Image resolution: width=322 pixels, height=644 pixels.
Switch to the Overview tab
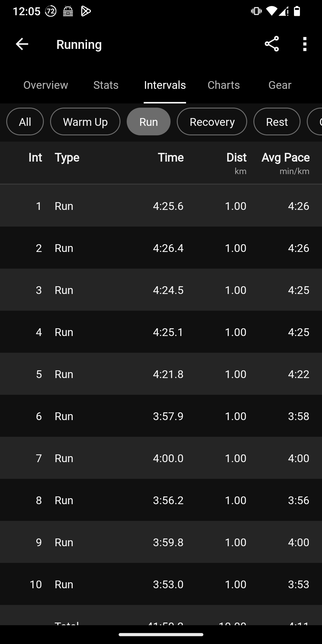click(x=46, y=85)
